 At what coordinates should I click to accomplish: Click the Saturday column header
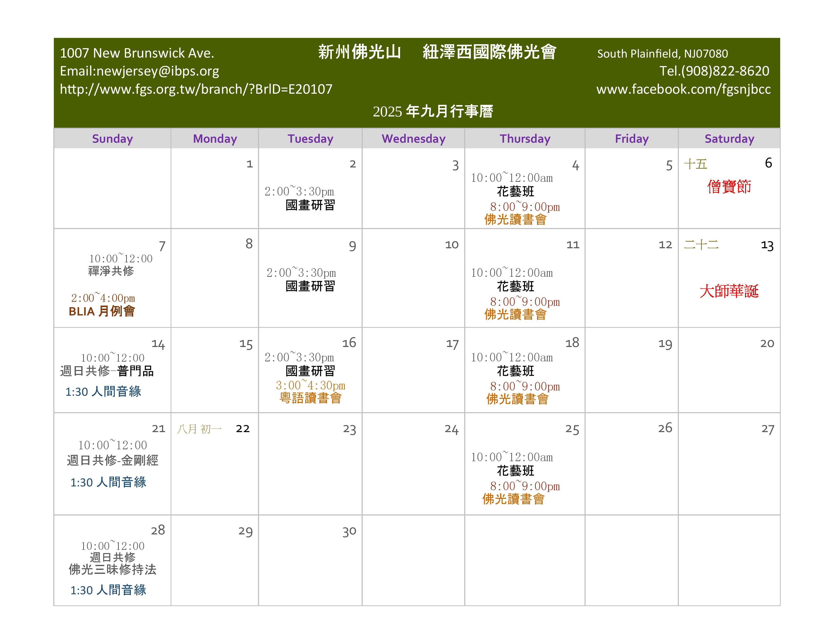[x=729, y=138]
